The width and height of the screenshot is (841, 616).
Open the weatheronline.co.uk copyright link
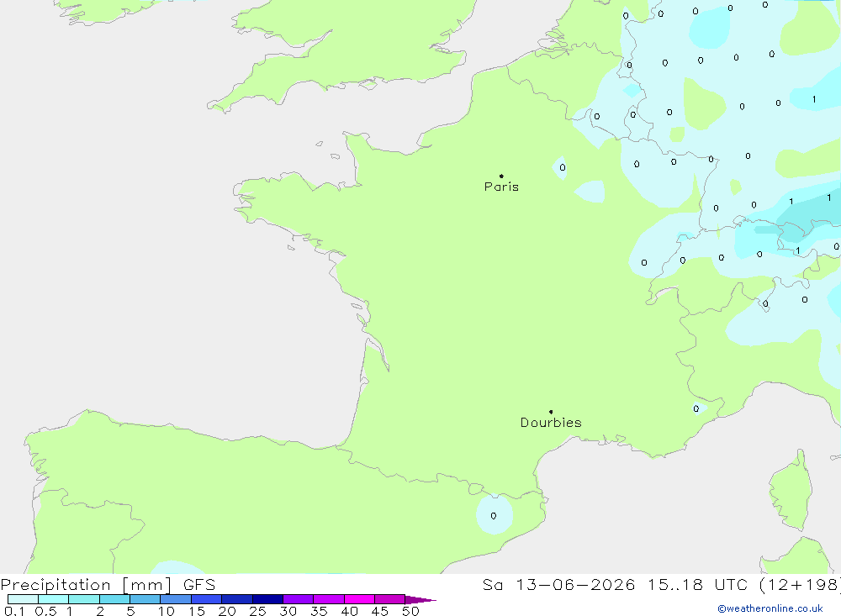point(770,608)
